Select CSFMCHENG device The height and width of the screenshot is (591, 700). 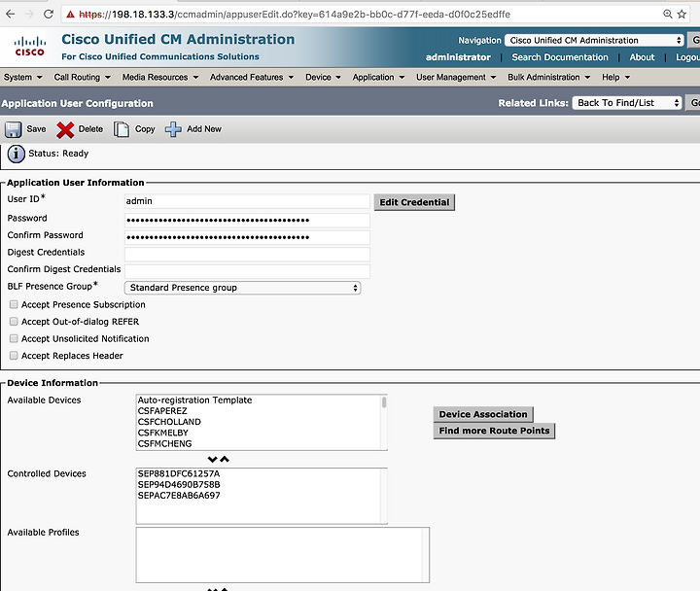(x=164, y=443)
